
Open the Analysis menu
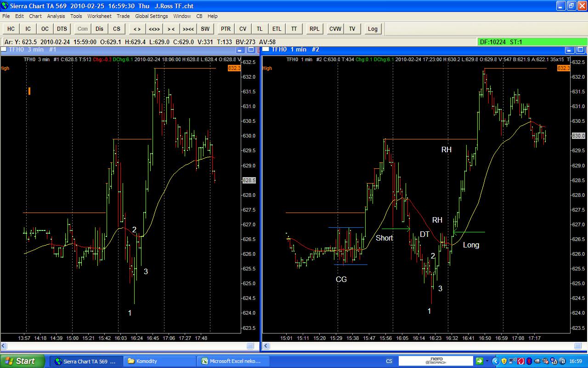tap(56, 16)
